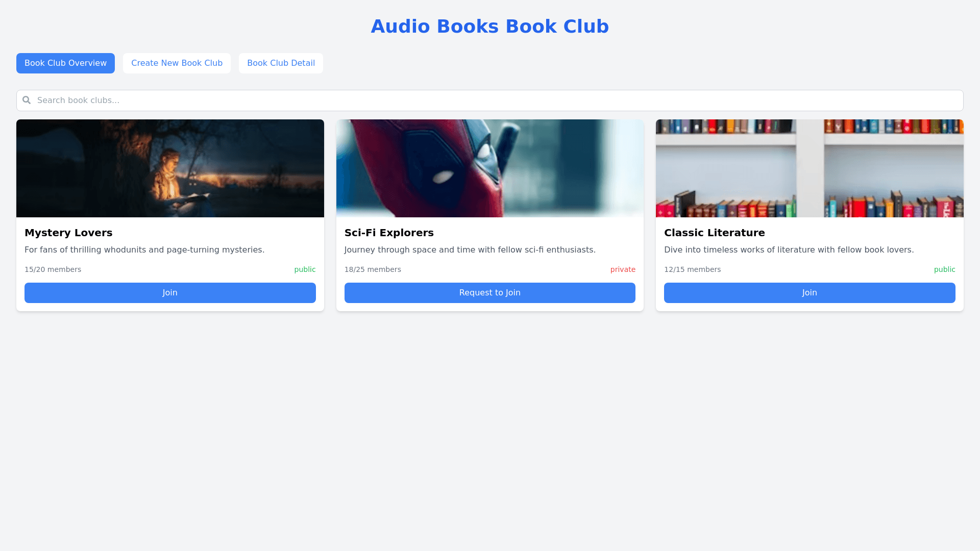Image resolution: width=980 pixels, height=551 pixels.
Task: Click the 18/25 members count
Action: [x=373, y=269]
